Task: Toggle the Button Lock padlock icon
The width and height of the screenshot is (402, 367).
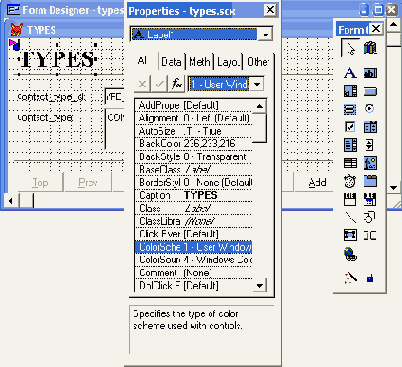Action: (x=370, y=277)
